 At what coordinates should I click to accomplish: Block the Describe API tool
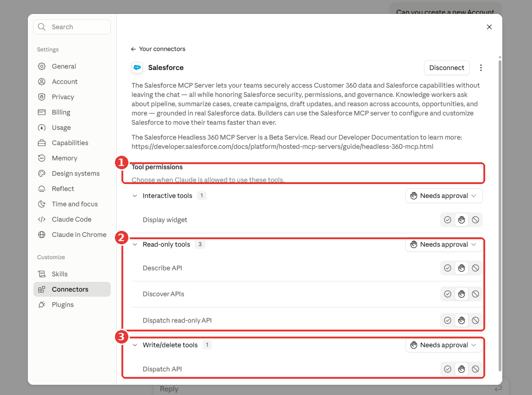click(x=475, y=268)
